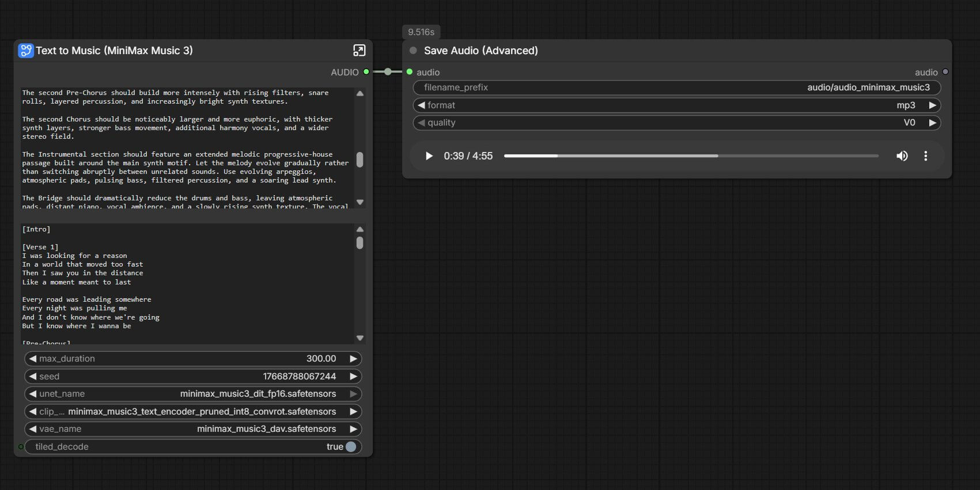Image resolution: width=980 pixels, height=490 pixels.
Task: Toggle tiled_decode switch
Action: point(350,447)
